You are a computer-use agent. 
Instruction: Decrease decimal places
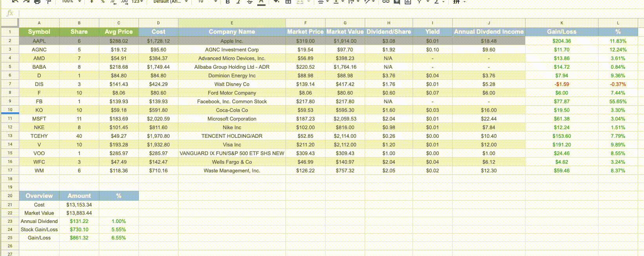(x=113, y=2)
